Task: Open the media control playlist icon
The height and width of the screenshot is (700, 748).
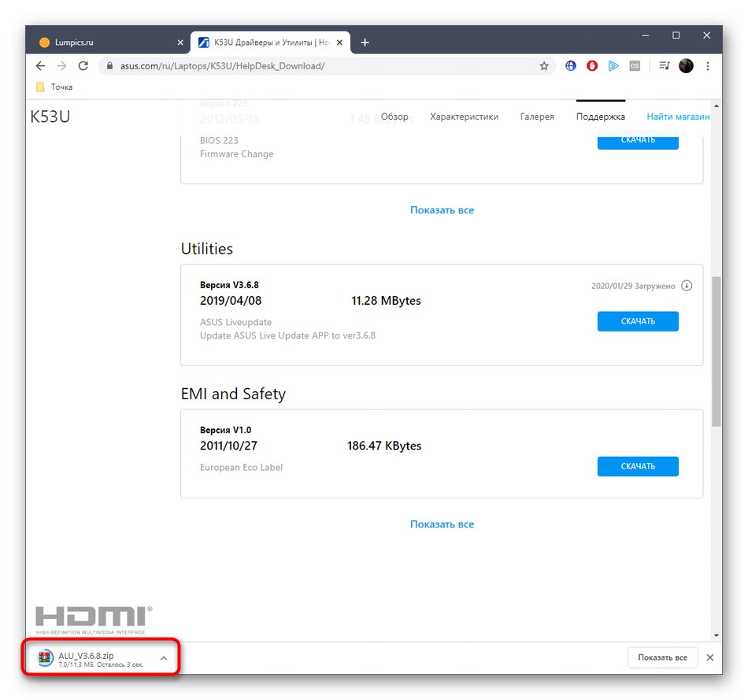Action: click(x=665, y=66)
